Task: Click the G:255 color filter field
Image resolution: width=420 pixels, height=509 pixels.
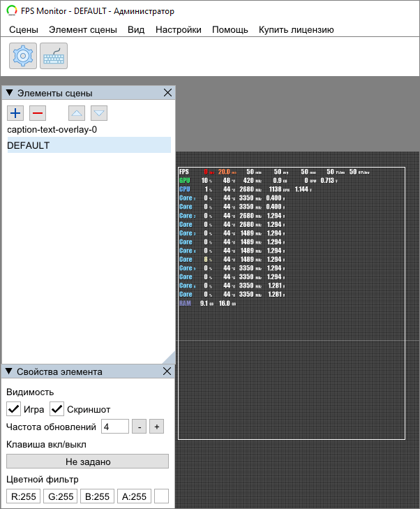Action: click(60, 496)
